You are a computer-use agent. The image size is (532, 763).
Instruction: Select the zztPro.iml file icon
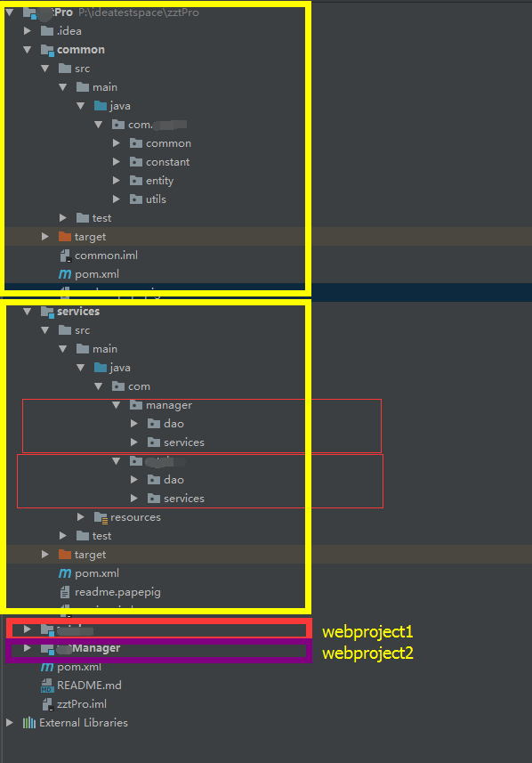[x=47, y=704]
